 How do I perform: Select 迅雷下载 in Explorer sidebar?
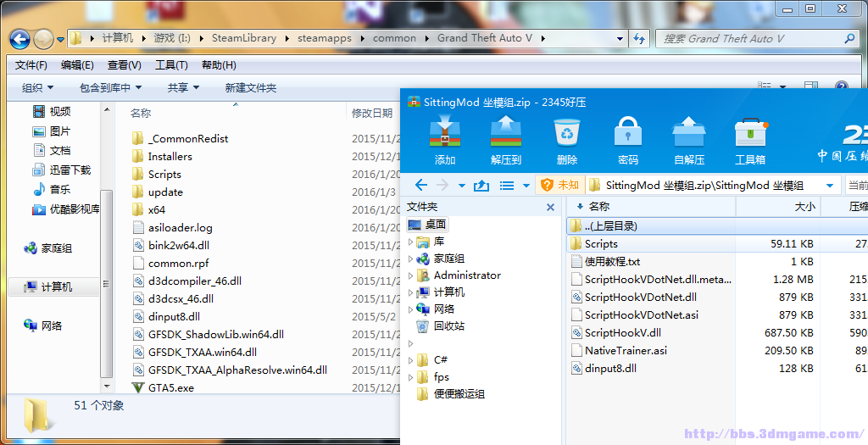(x=61, y=170)
